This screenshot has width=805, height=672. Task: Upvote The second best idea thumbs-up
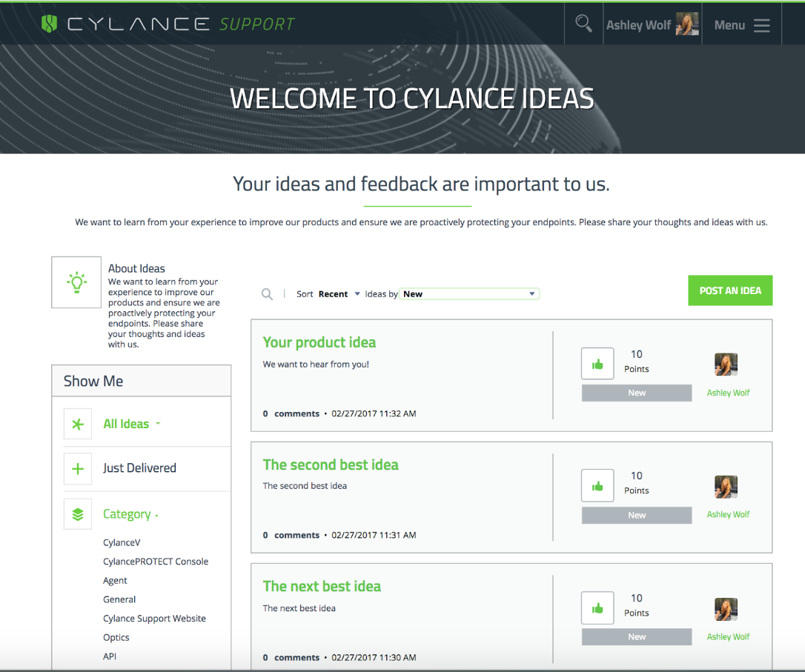click(x=597, y=485)
